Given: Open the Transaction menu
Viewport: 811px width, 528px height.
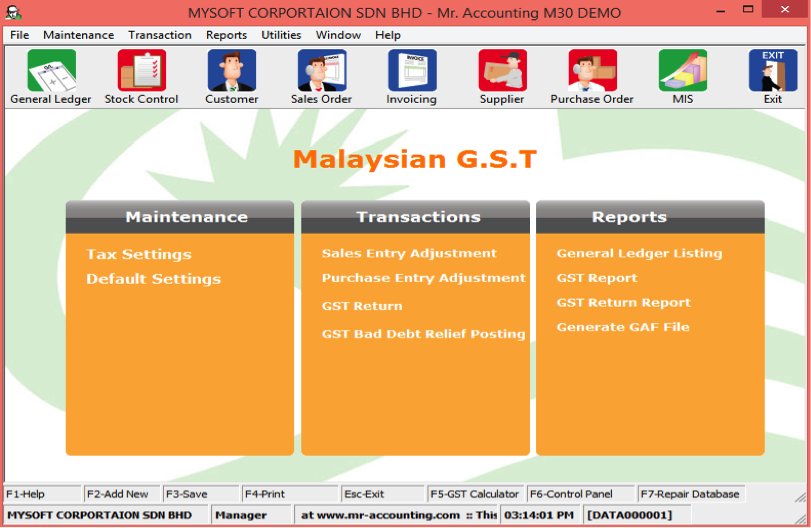Looking at the screenshot, I should pyautogui.click(x=160, y=35).
